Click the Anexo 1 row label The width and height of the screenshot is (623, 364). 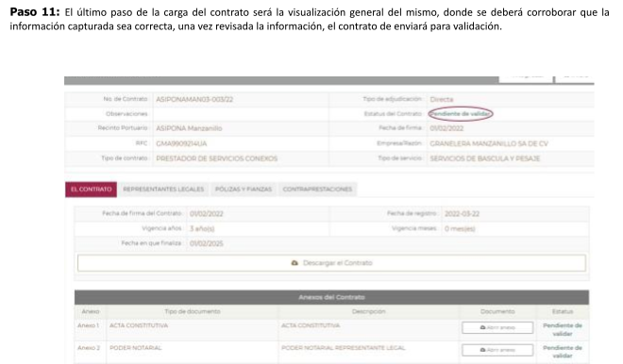[89, 325]
